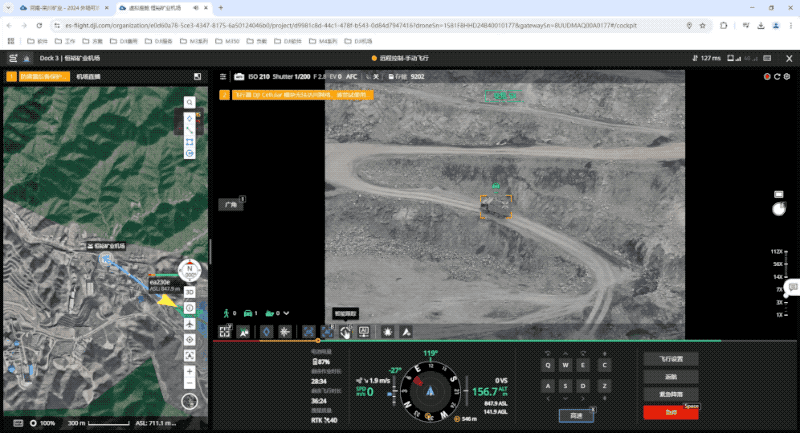Toggle the AFC focus mode
The image size is (800, 433).
click(352, 77)
